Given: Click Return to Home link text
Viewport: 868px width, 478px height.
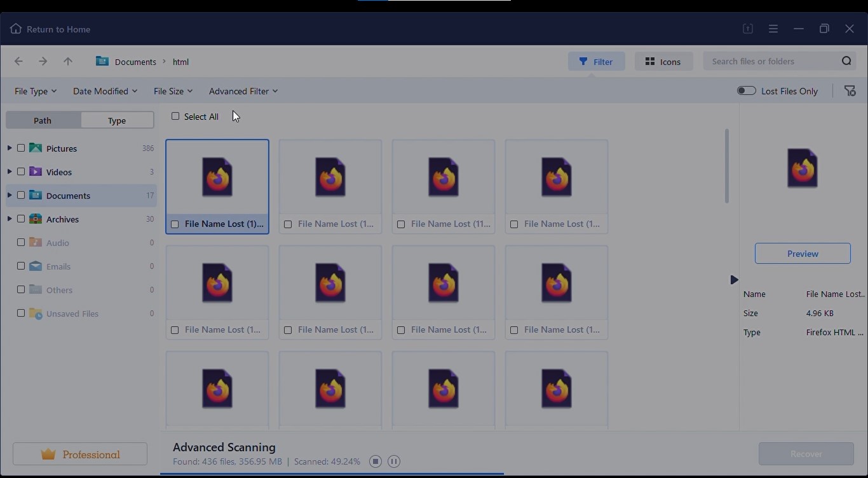Looking at the screenshot, I should (58, 29).
